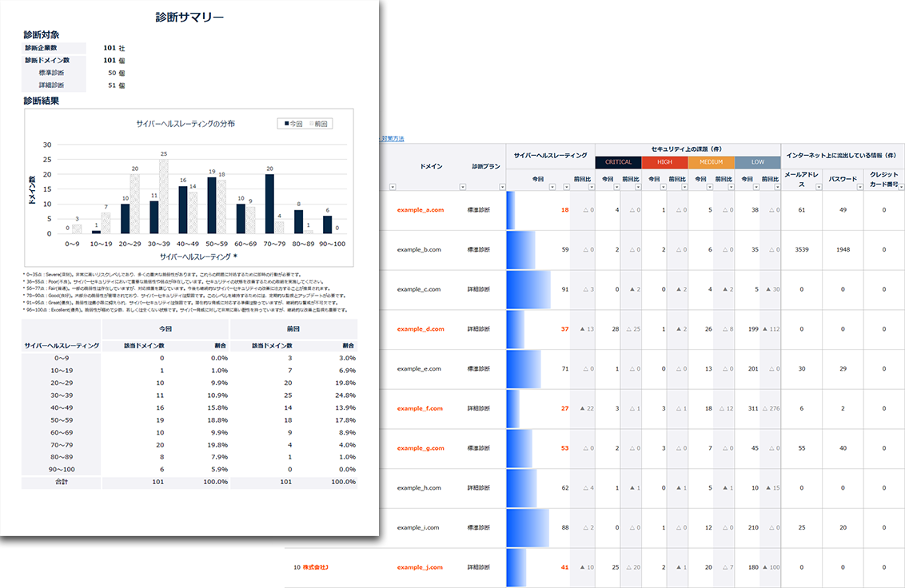
Task: Click the example_d.com domain link
Action: [x=419, y=329]
